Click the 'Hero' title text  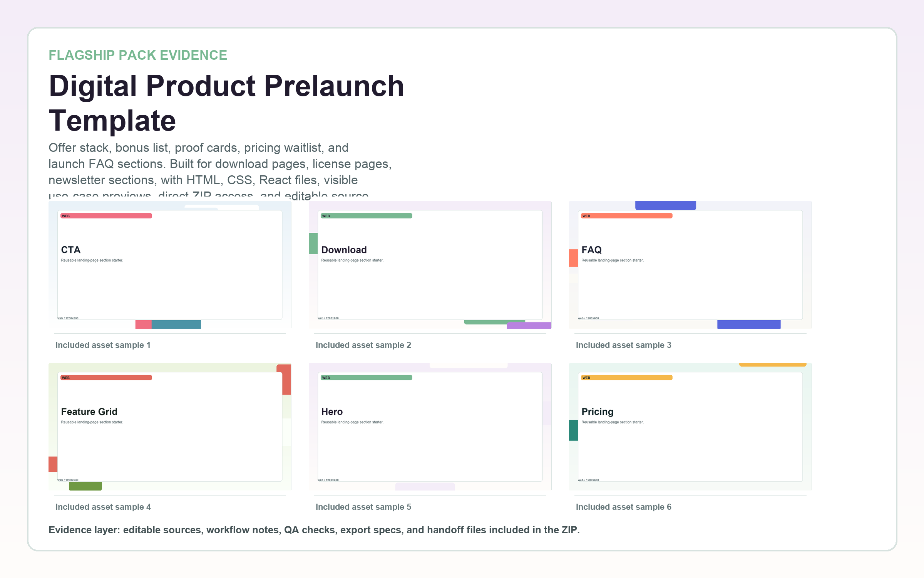[332, 412]
